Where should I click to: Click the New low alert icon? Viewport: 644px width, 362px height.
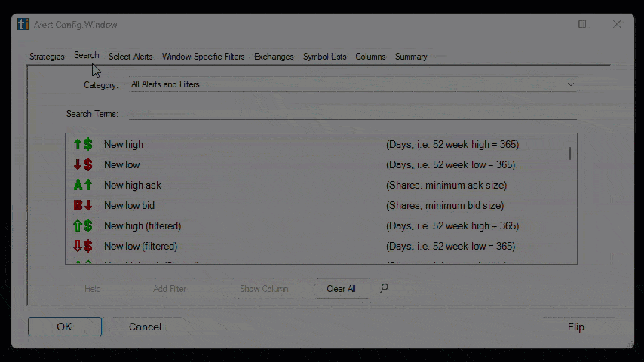(83, 164)
